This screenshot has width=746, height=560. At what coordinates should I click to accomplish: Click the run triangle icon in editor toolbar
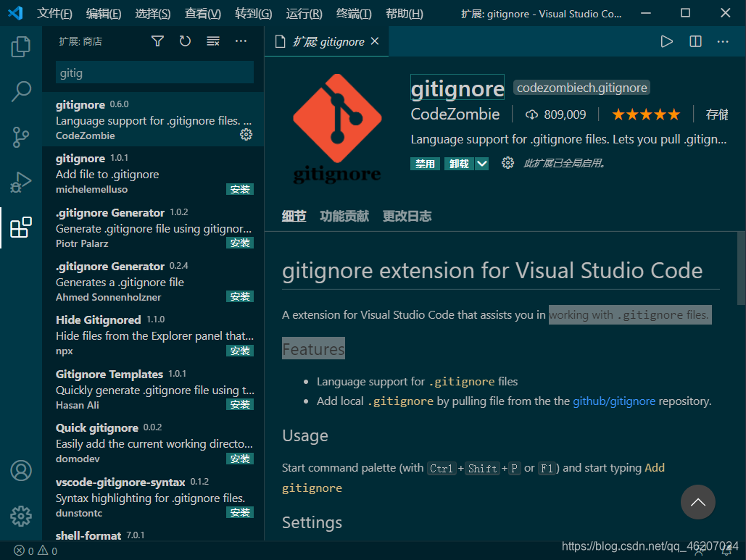click(666, 42)
